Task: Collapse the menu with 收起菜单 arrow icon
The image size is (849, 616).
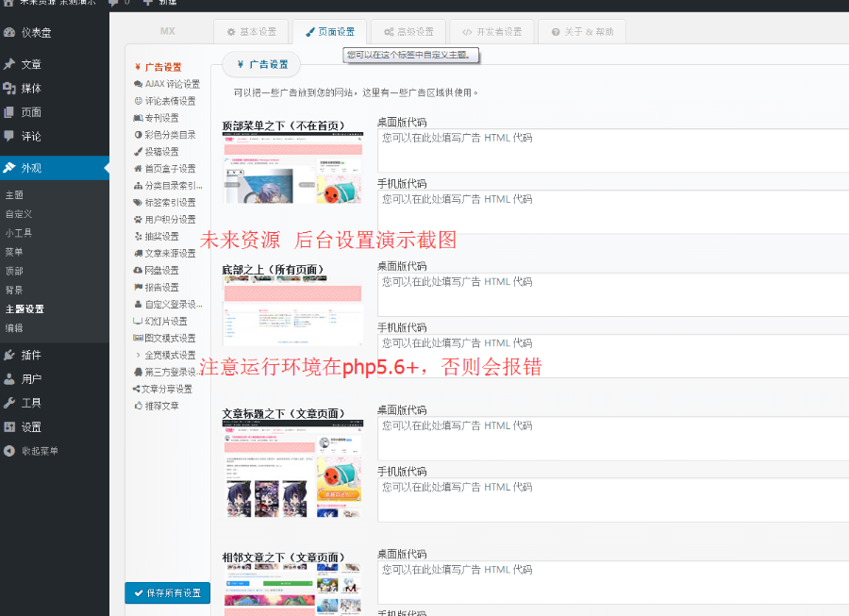Action: point(9,451)
